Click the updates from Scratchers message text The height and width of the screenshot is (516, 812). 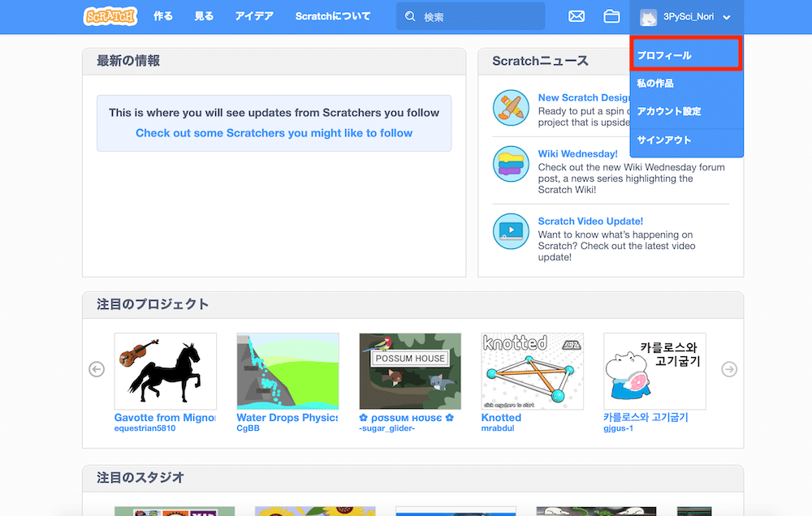274,113
